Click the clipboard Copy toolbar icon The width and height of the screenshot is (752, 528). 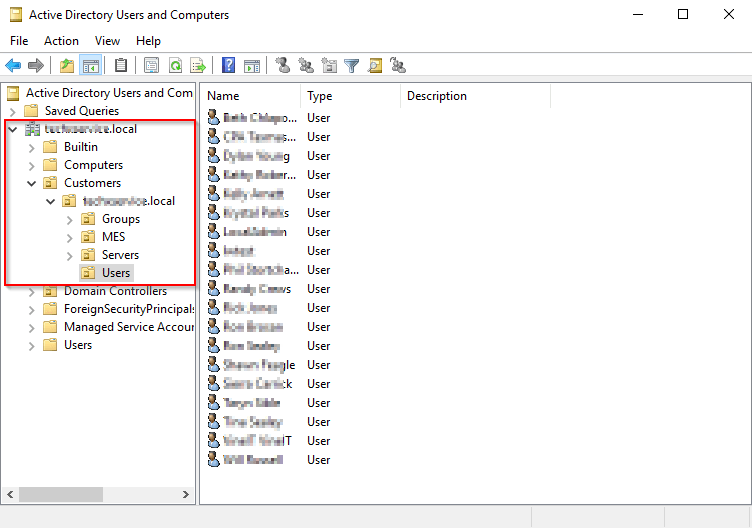tap(121, 65)
